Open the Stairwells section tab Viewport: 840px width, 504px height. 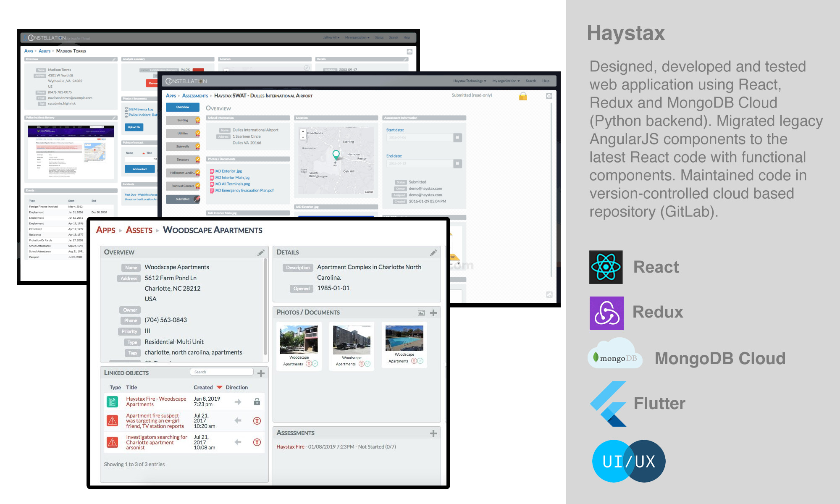(x=183, y=147)
